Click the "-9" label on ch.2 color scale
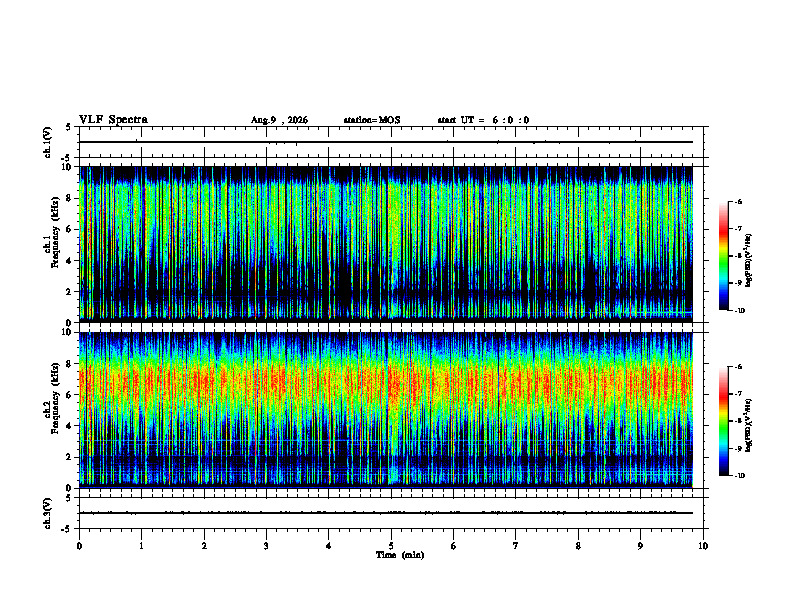 coord(738,448)
